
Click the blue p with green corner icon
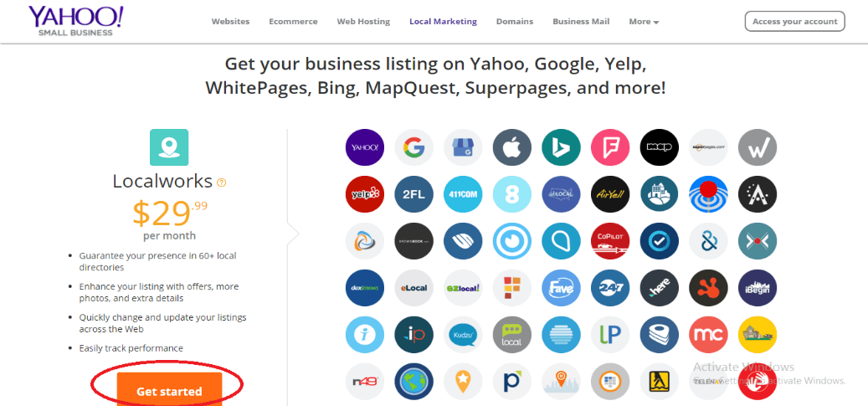512,383
